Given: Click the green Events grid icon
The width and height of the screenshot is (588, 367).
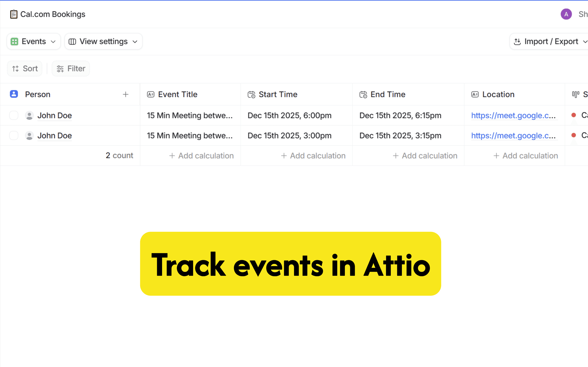Looking at the screenshot, I should (14, 42).
